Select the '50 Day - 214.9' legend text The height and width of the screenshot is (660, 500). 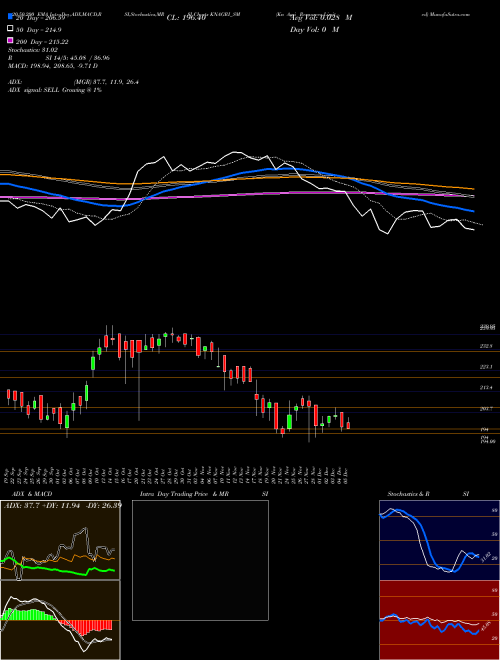point(39,30)
